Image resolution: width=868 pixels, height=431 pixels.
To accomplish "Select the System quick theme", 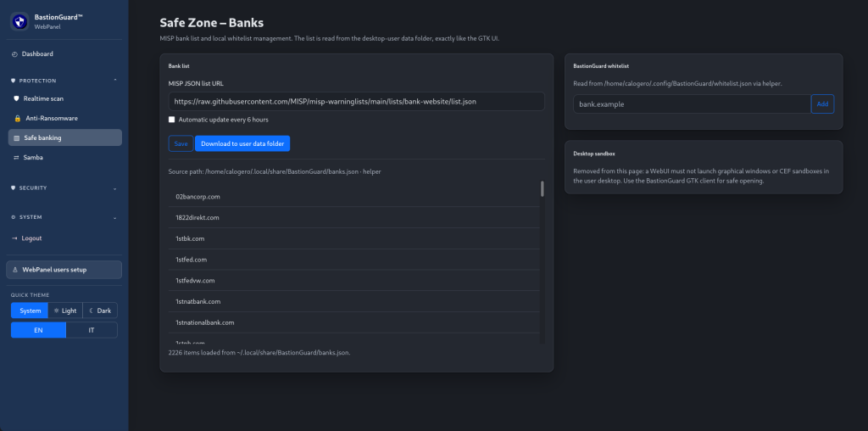I will (30, 311).
